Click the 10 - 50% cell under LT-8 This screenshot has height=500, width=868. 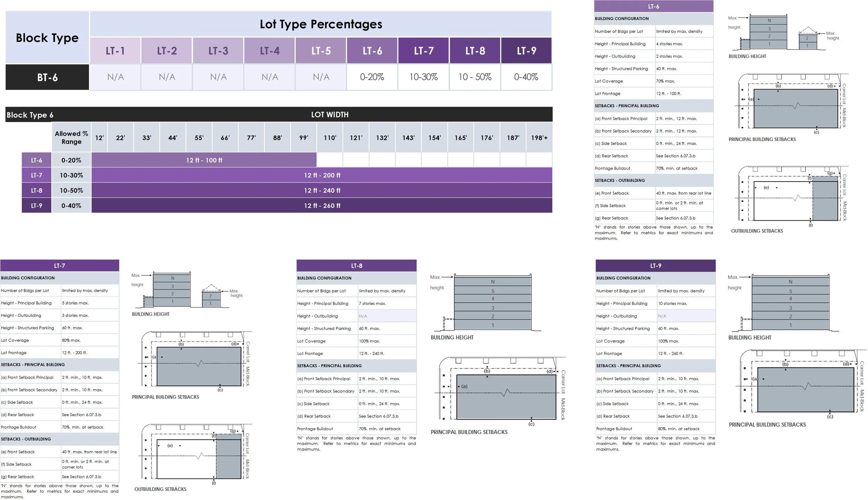click(475, 77)
